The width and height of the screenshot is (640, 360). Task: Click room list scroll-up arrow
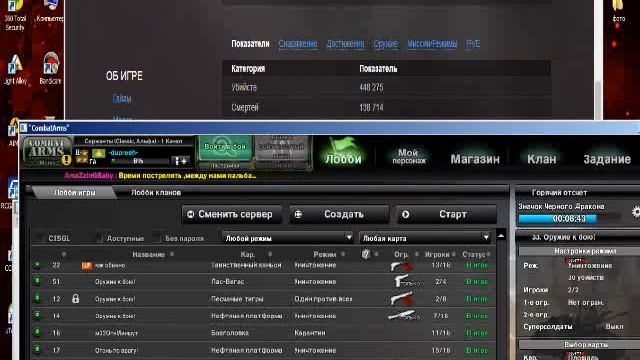coord(501,237)
